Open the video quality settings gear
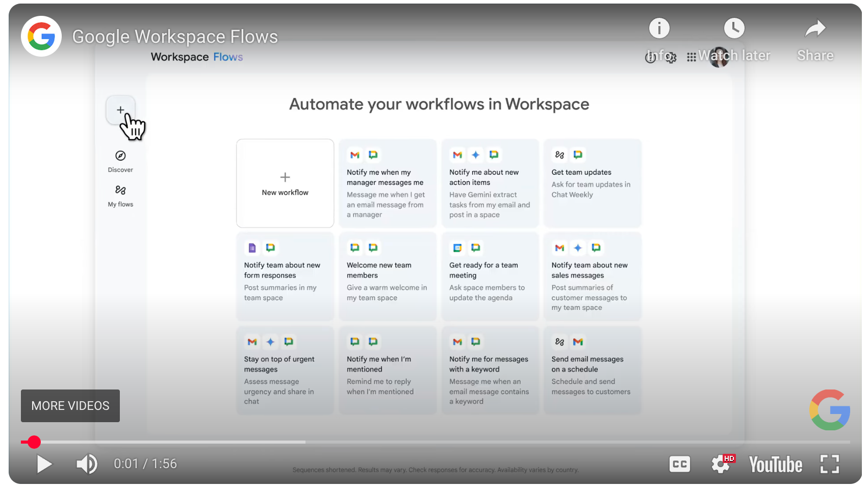 click(721, 464)
